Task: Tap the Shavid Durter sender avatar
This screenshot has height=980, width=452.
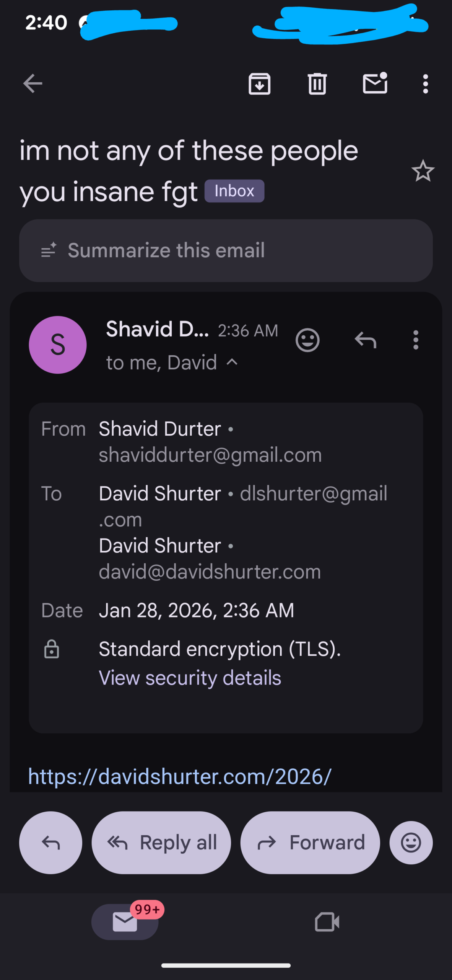Action: point(58,345)
